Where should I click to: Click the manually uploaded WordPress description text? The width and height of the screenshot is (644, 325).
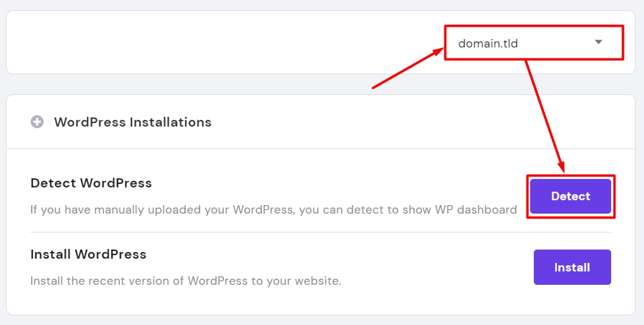click(x=273, y=210)
